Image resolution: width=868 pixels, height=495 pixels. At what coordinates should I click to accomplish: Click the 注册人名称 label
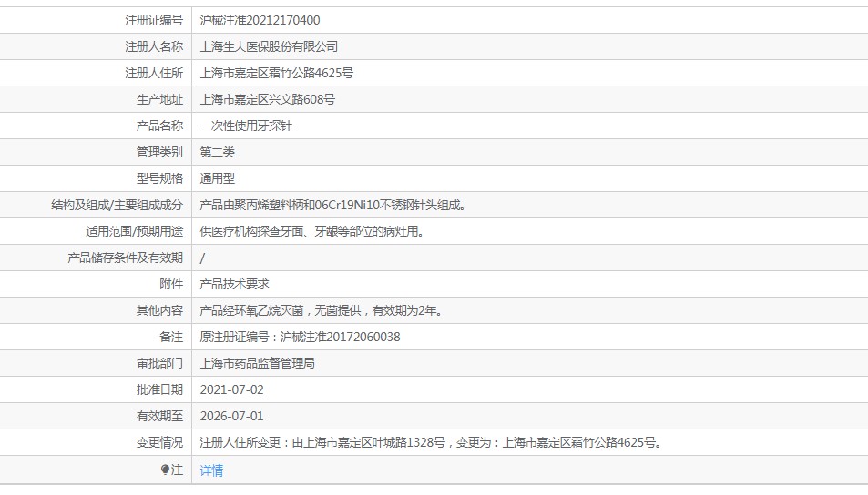154,47
